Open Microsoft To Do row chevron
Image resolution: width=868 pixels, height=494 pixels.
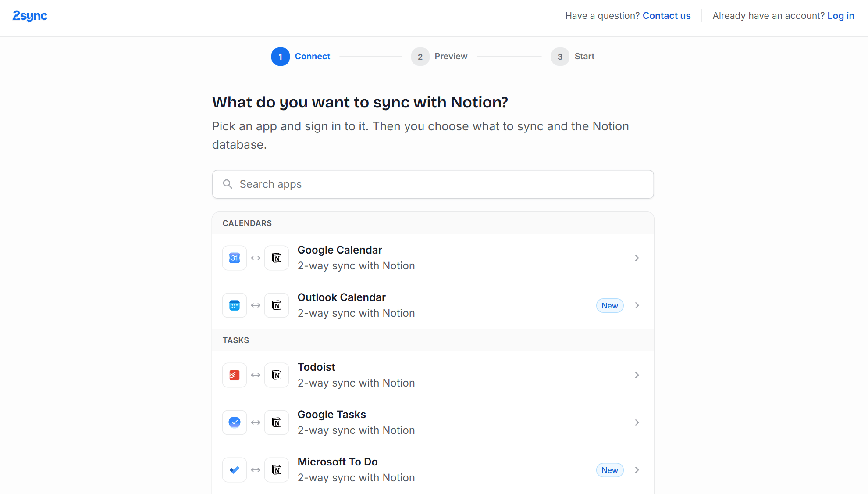pyautogui.click(x=637, y=470)
